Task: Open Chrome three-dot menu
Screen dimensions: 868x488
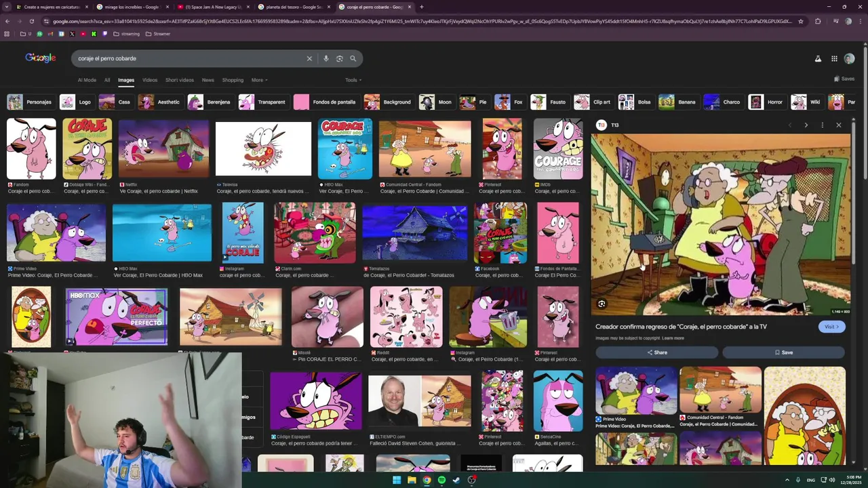Action: pyautogui.click(x=860, y=21)
